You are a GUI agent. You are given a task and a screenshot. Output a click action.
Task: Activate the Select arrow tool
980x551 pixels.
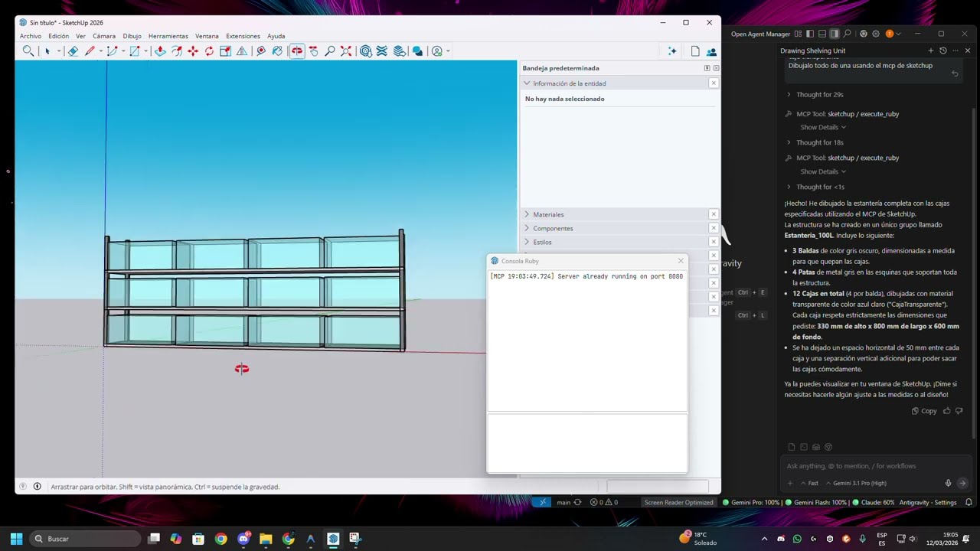tap(47, 51)
